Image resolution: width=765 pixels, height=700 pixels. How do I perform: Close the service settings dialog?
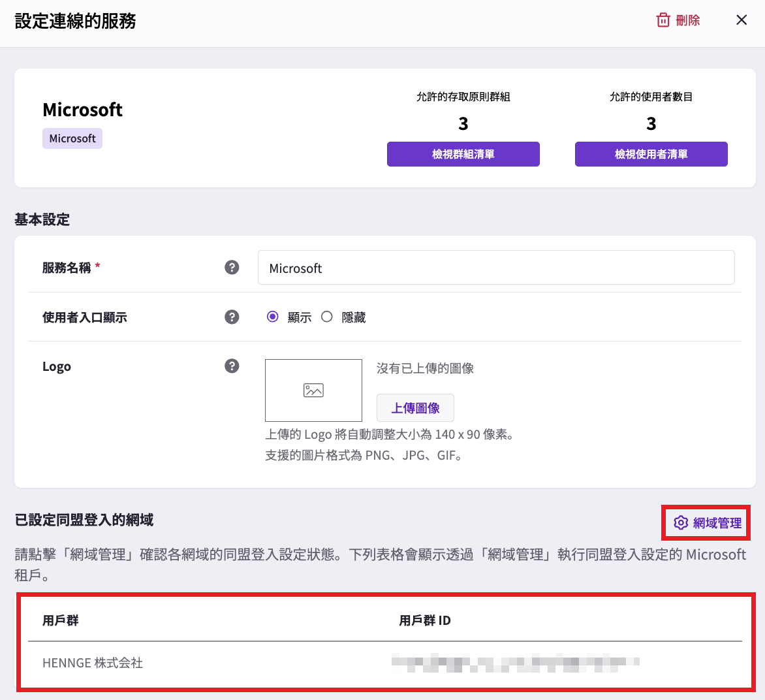click(x=742, y=20)
